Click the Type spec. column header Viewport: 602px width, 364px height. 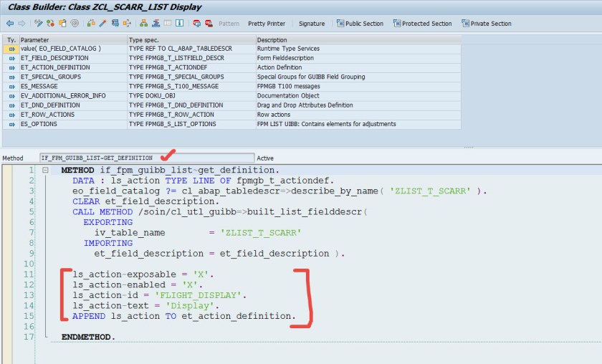point(190,39)
